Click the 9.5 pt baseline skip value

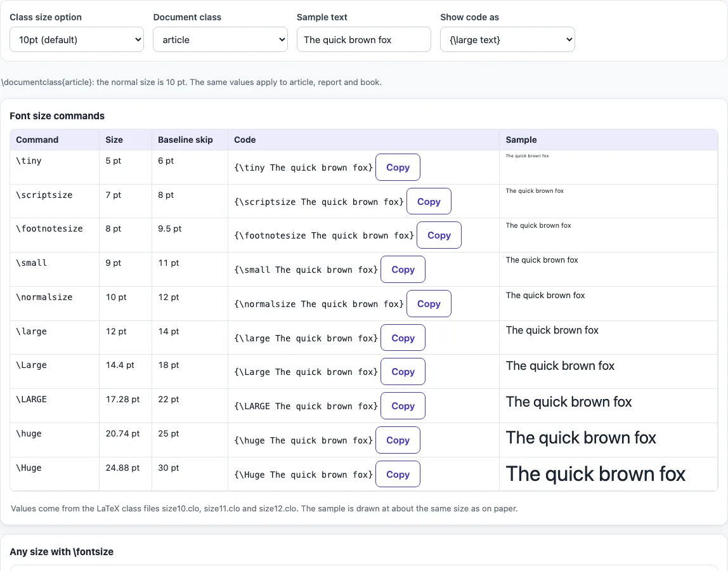(169, 228)
